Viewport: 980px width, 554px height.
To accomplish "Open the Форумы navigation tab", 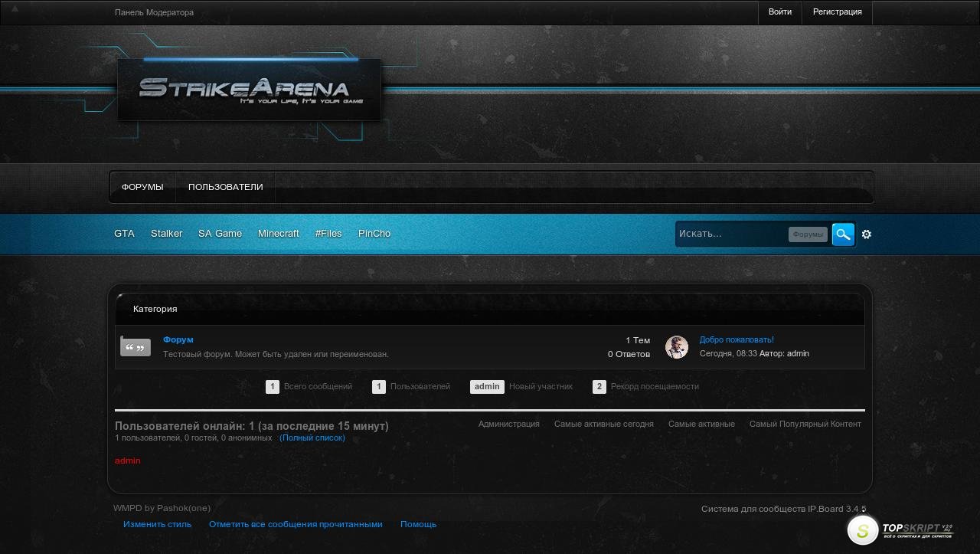I will point(142,187).
